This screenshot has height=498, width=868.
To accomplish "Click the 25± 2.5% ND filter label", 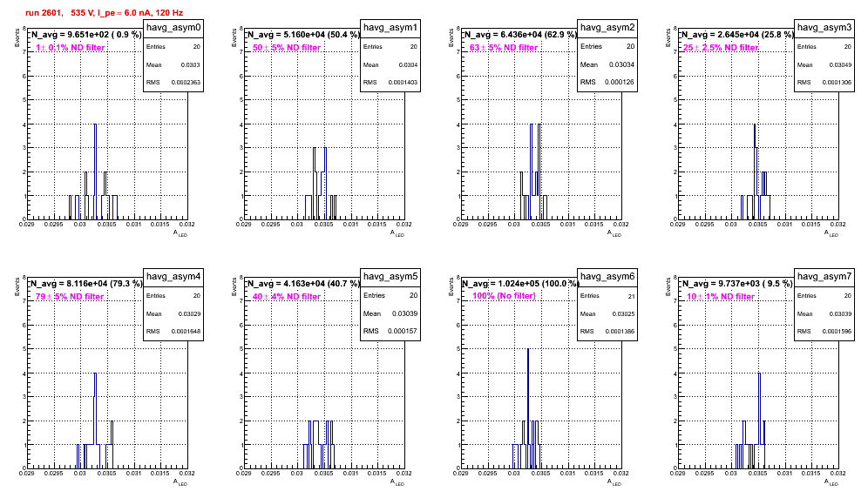I will (x=721, y=48).
